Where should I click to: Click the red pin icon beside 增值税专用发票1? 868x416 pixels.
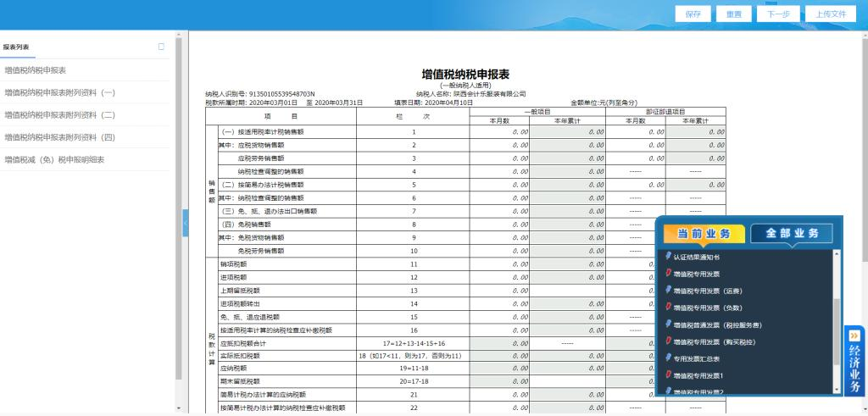[x=669, y=375]
